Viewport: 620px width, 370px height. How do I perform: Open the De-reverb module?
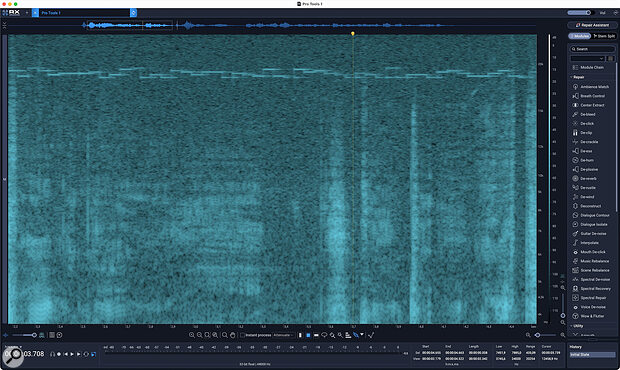click(x=585, y=179)
